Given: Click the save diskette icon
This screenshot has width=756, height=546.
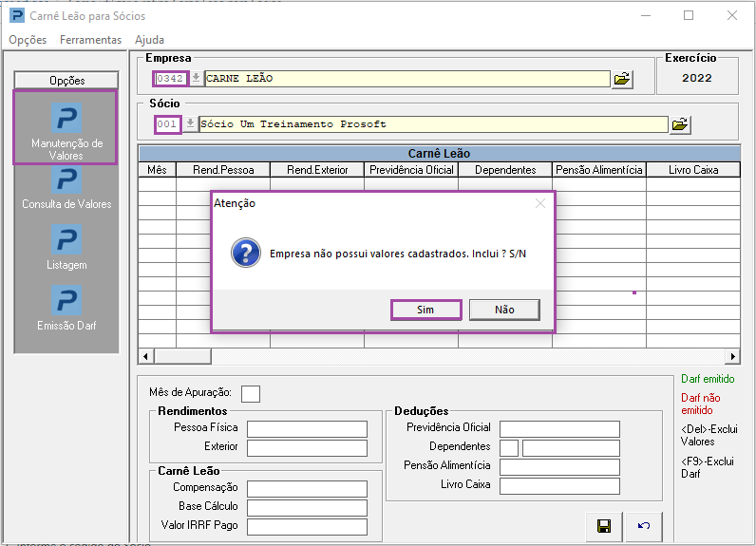Looking at the screenshot, I should point(604,526).
